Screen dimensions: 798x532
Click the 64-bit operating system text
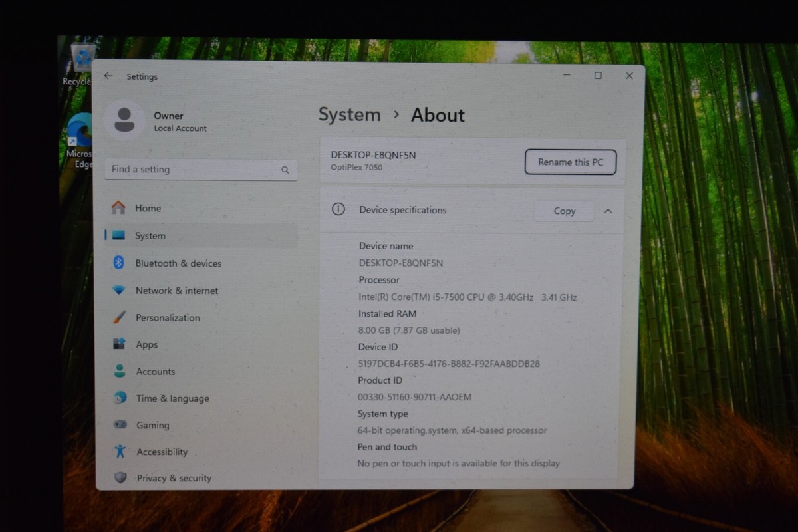tap(452, 430)
